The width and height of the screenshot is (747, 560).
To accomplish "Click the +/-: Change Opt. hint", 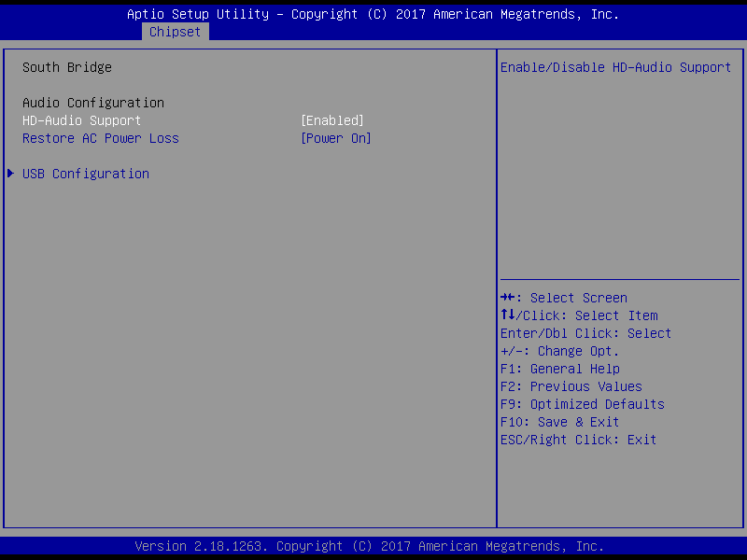I will point(559,351).
